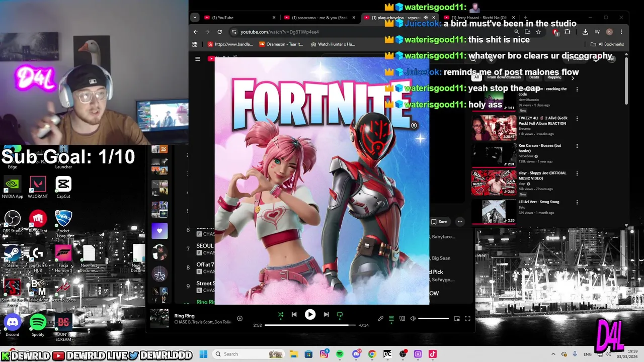Select the plaqueboydew tab
Viewport: 644px width, 362px height.
(395, 18)
